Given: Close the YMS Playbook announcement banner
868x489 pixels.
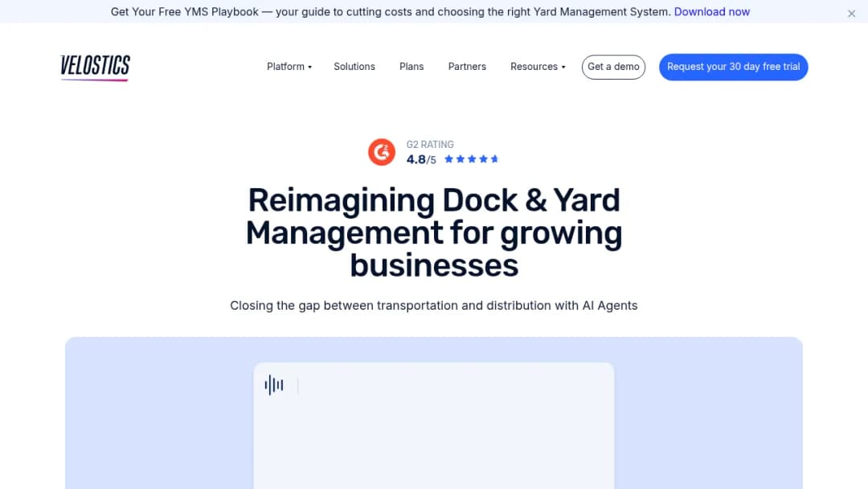Looking at the screenshot, I should tap(851, 14).
